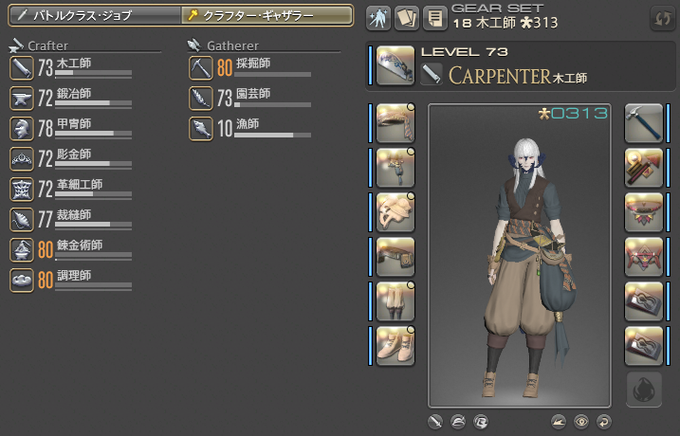
Task: Click the character model preview
Action: tap(520, 255)
